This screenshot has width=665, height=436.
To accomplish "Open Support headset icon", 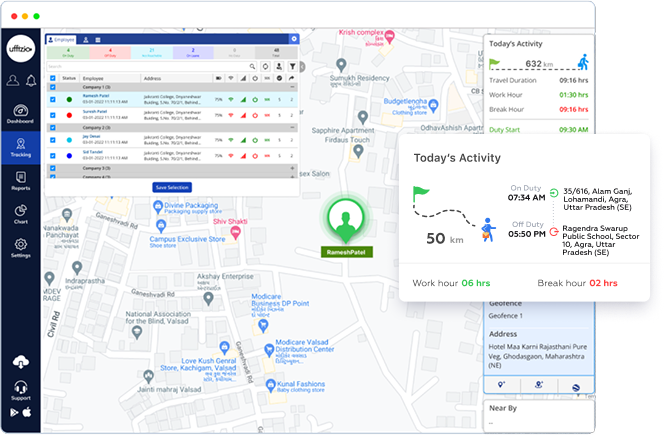I will (21, 389).
